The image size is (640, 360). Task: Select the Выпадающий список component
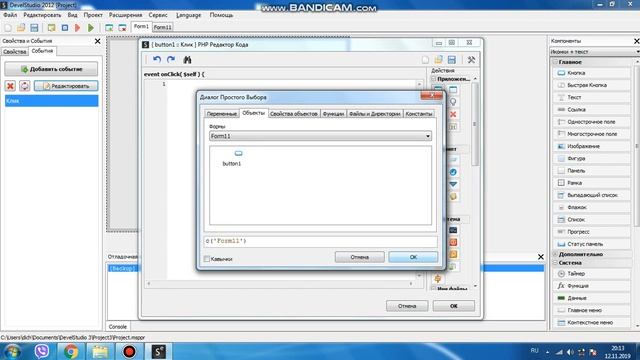[592, 195]
